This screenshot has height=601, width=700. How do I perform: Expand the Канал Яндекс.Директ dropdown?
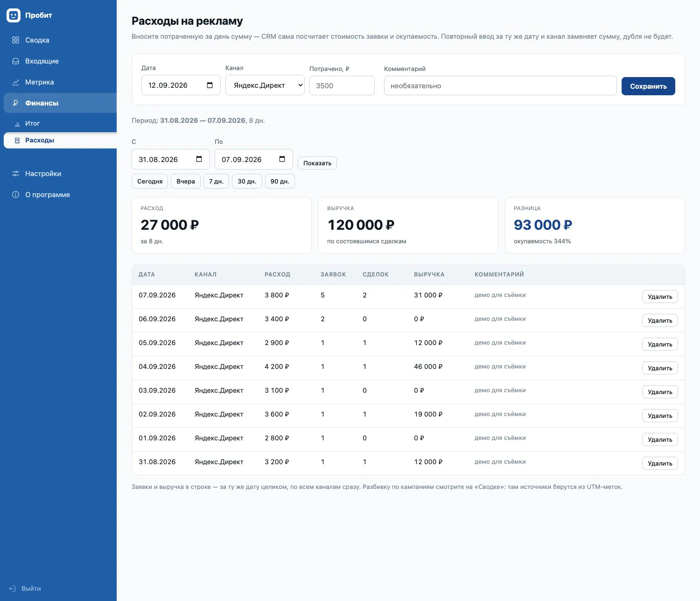click(x=265, y=85)
